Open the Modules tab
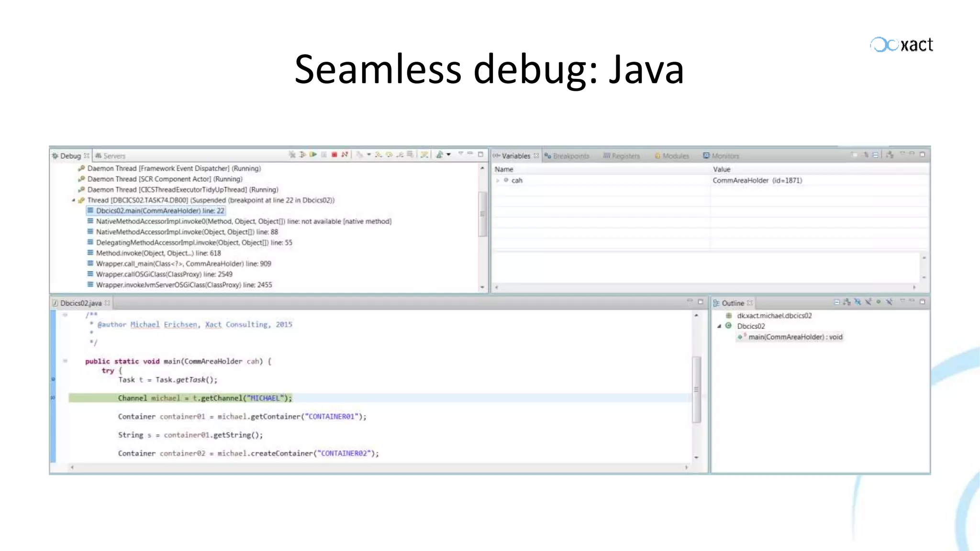980x551 pixels. coord(672,156)
